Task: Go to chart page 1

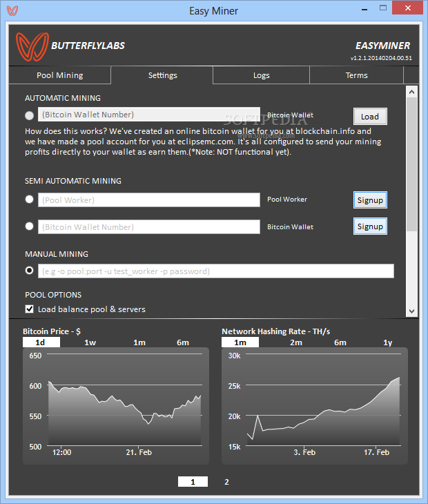Action: 193,481
